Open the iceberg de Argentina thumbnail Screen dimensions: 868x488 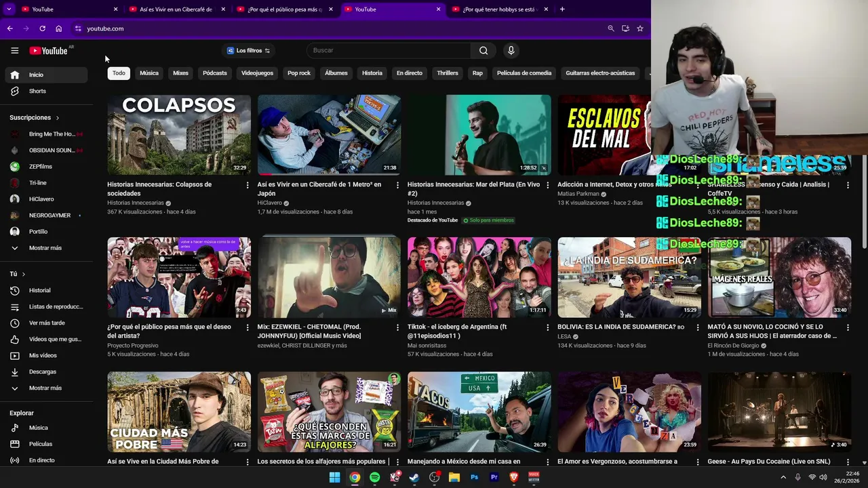pos(479,277)
